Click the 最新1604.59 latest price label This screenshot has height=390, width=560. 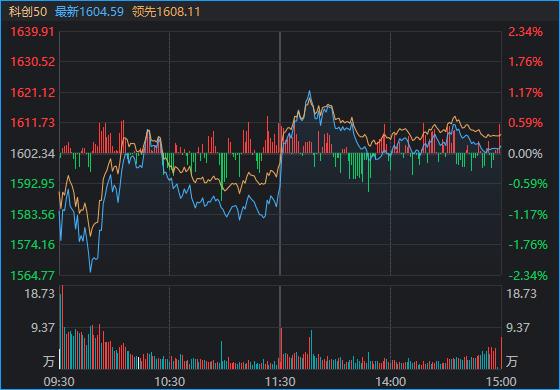89,12
